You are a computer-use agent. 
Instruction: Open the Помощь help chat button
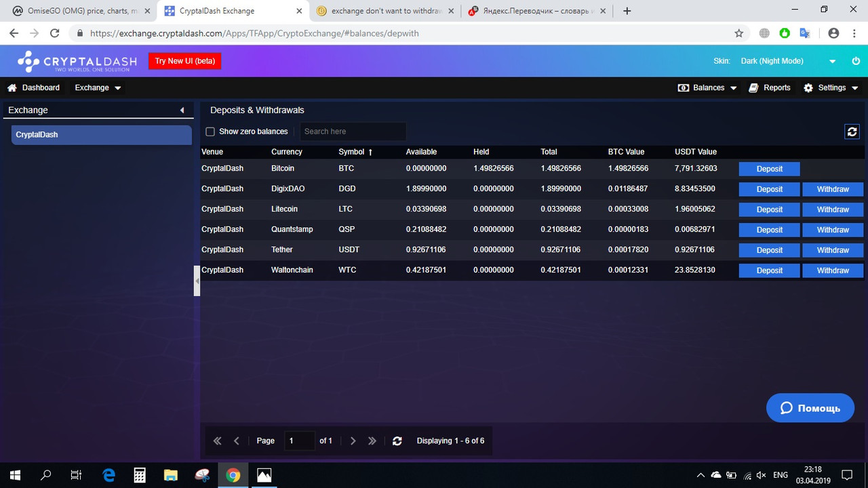point(810,408)
